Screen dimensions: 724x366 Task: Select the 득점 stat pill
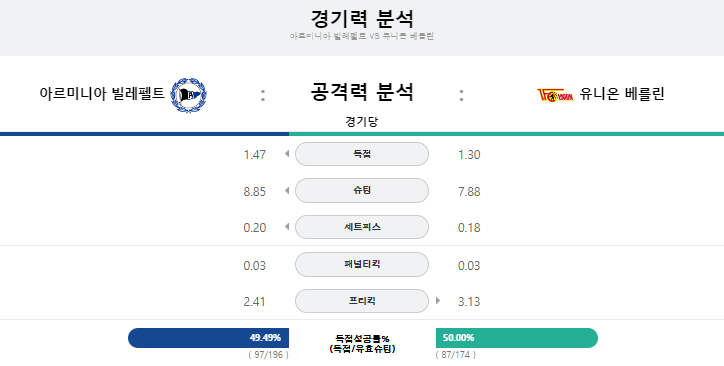362,154
